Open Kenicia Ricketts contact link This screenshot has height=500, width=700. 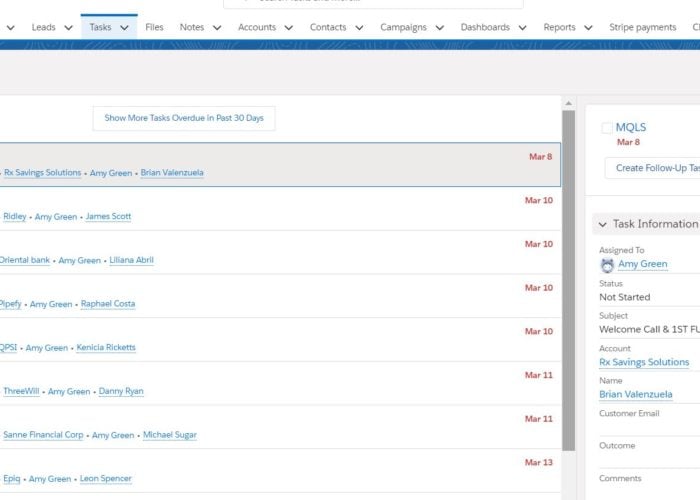tap(106, 348)
